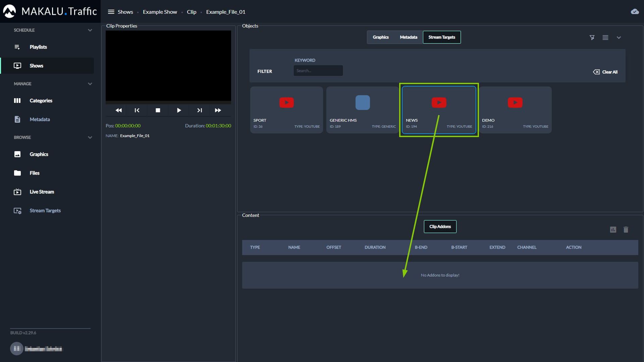Open Live Stream in sidebar
The width and height of the screenshot is (644, 362).
47,192
